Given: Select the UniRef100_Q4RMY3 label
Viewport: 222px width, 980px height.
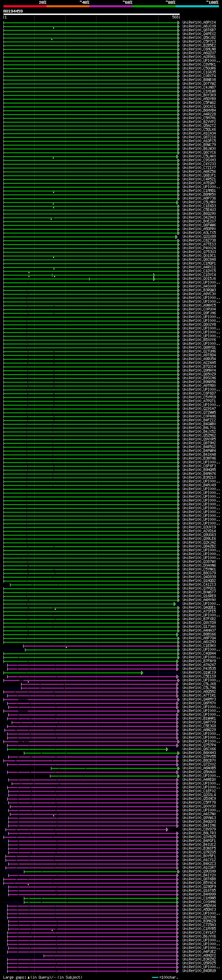Looking at the screenshot, I should 199,699.
